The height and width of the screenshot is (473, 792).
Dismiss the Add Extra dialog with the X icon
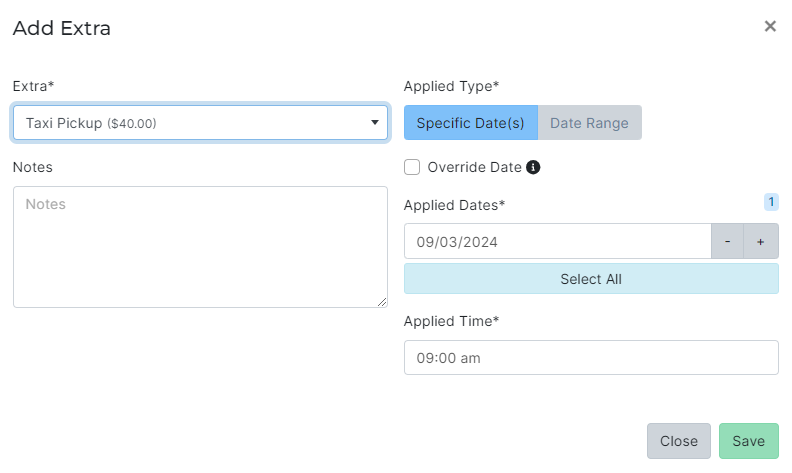[770, 27]
